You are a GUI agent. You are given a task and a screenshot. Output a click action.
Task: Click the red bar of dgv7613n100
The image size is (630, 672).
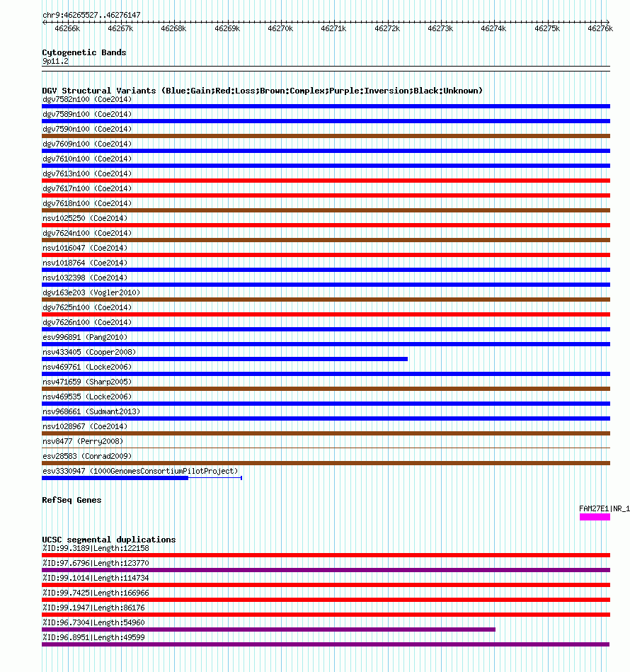point(326,181)
